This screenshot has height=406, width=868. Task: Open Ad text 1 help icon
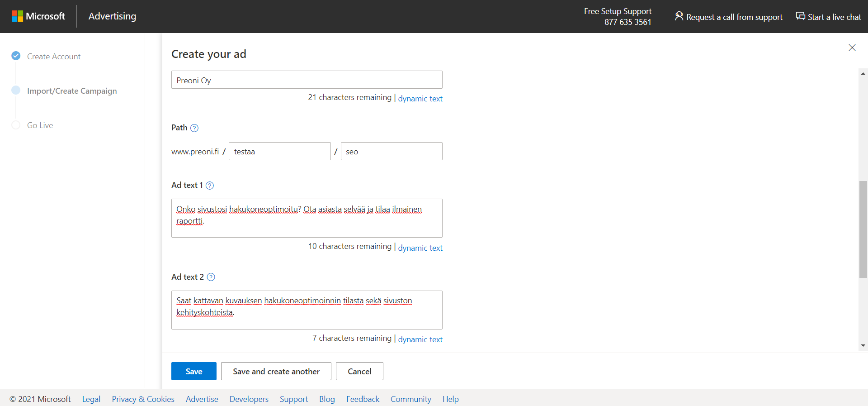(210, 186)
